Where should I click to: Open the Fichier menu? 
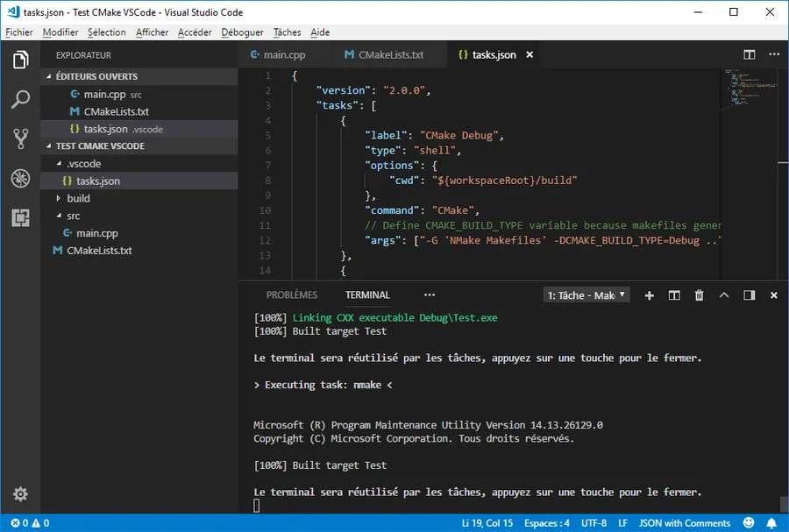[x=19, y=32]
